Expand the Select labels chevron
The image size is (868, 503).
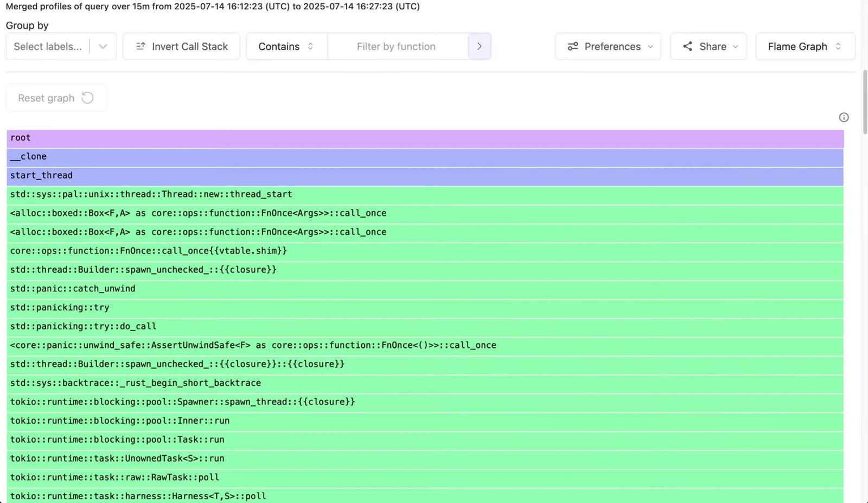(x=103, y=46)
